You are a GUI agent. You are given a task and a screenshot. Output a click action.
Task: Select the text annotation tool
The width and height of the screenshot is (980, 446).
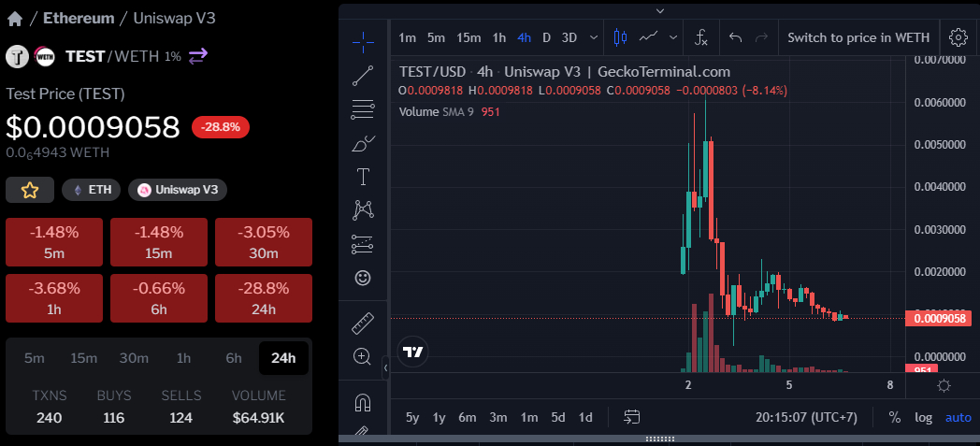pos(363,177)
